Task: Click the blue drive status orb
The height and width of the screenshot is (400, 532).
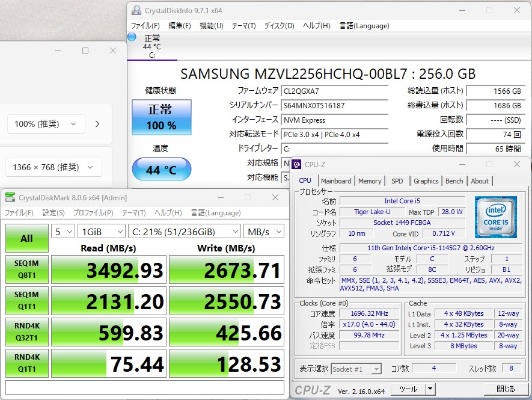Action: pos(132,37)
